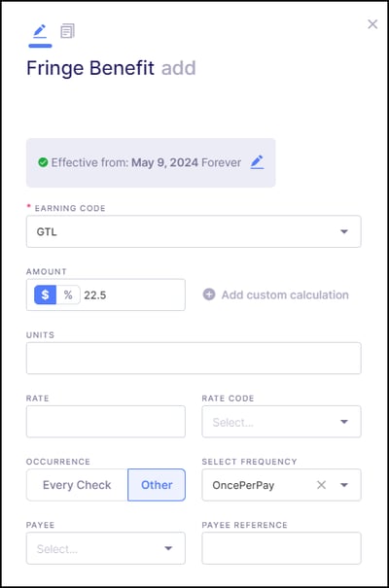Image resolution: width=389 pixels, height=588 pixels.
Task: Click the Payee Reference field
Action: (x=281, y=548)
